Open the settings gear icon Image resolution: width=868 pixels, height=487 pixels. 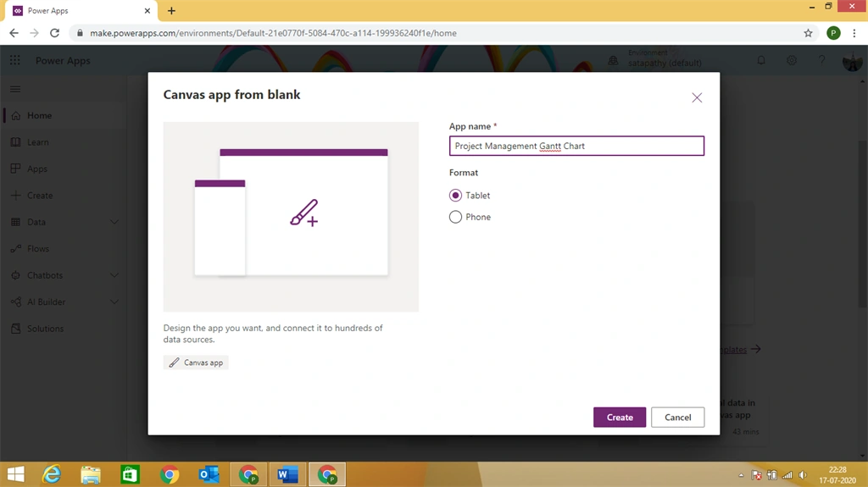792,60
